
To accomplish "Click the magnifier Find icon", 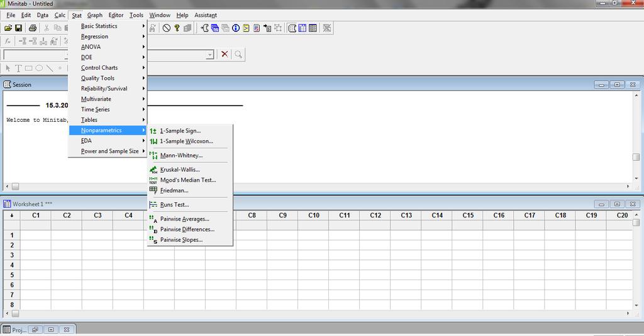I will pyautogui.click(x=238, y=54).
